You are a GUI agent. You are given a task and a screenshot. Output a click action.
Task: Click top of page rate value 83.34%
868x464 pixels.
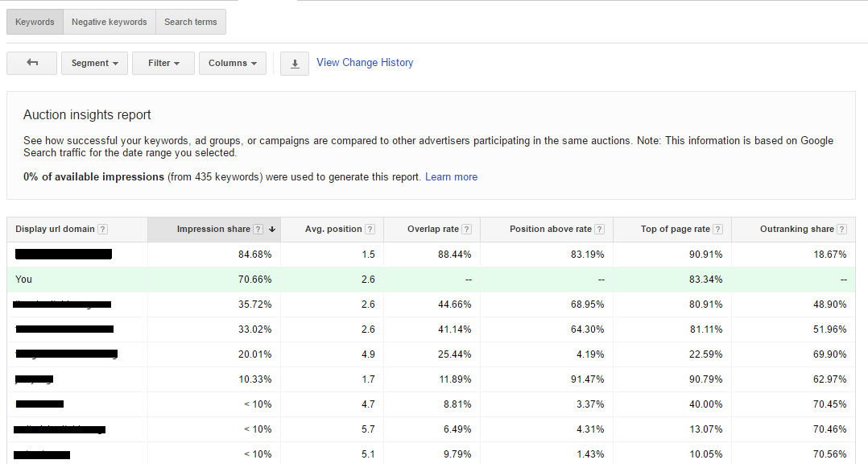pyautogui.click(x=706, y=280)
